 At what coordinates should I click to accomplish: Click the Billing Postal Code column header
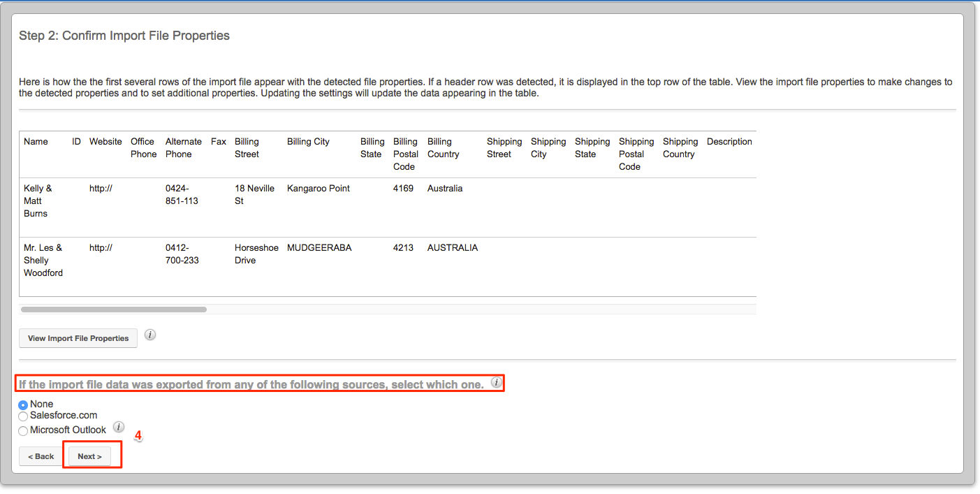coord(406,154)
